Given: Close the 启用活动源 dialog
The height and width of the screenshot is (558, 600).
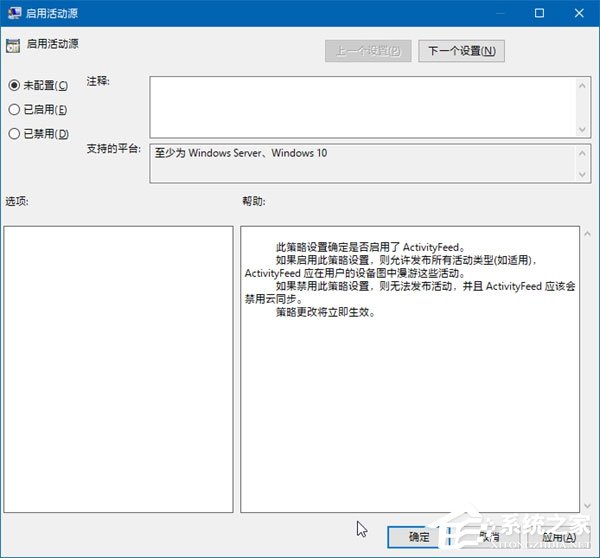Looking at the screenshot, I should [x=579, y=13].
